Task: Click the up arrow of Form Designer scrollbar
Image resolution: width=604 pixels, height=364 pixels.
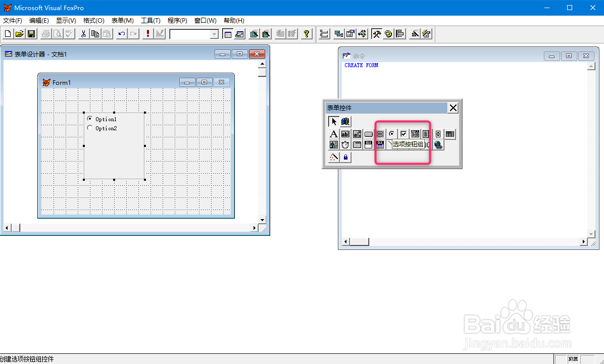Action: tap(262, 64)
